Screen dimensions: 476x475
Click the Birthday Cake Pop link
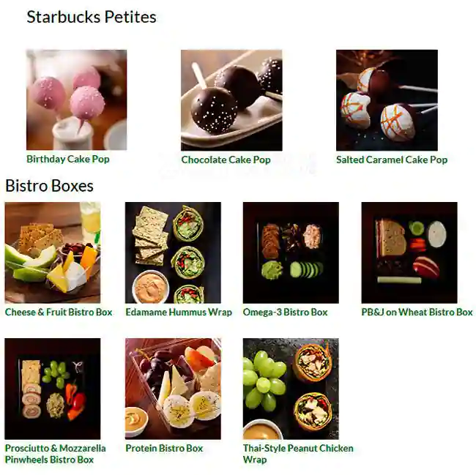coord(68,159)
